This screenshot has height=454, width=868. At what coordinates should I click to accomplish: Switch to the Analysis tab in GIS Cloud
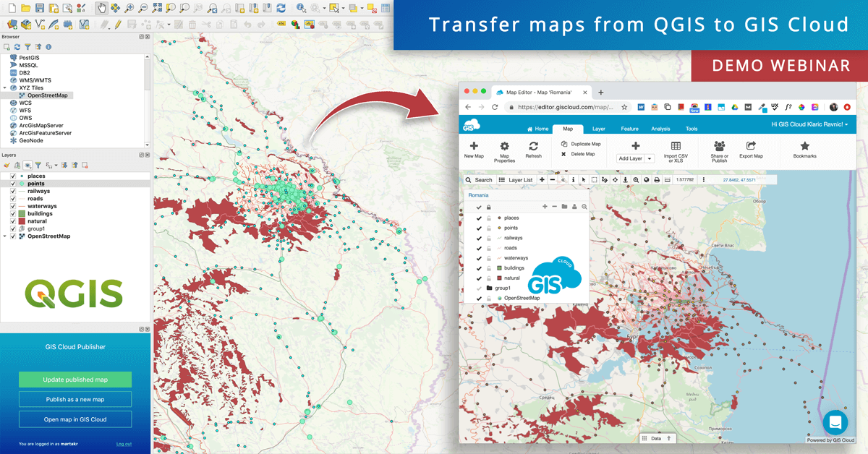[660, 129]
